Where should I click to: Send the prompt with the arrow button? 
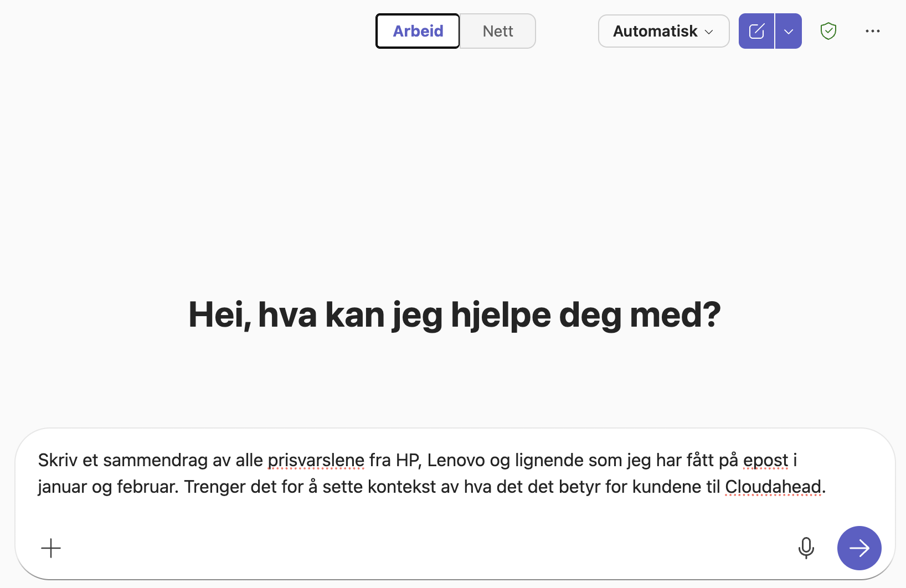(x=859, y=548)
